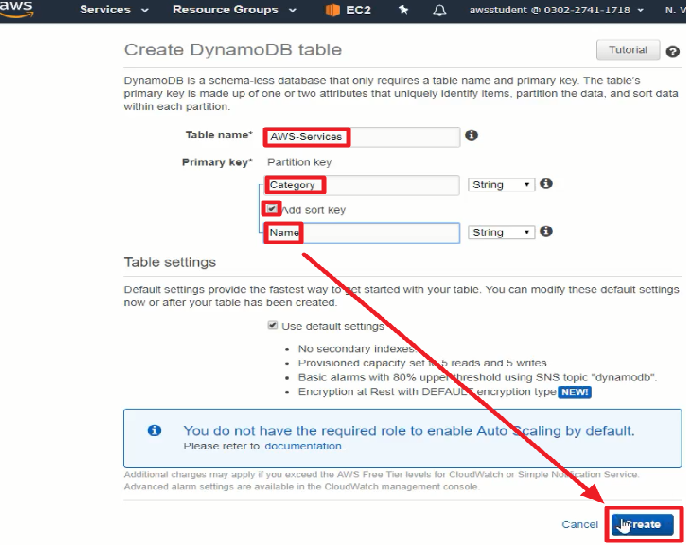Click the pin shortcuts icon

[x=403, y=10]
